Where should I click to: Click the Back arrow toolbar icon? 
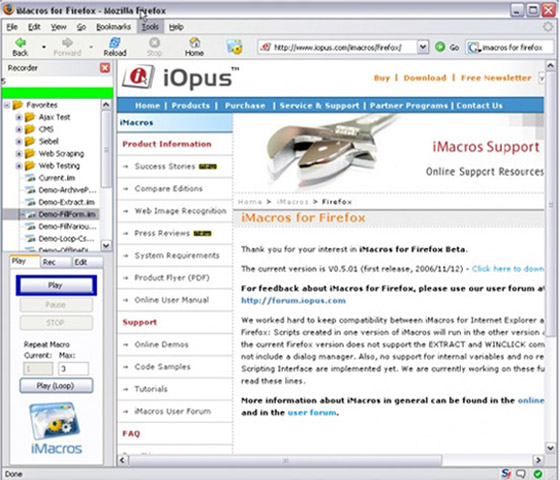[x=20, y=43]
